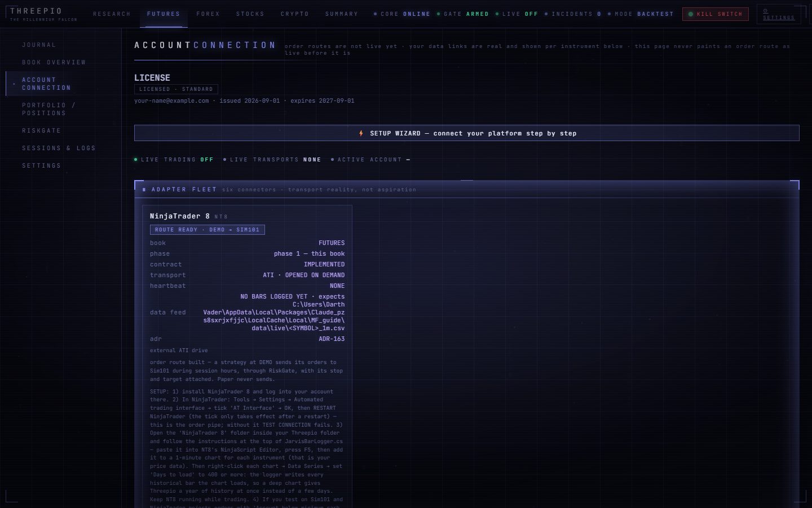Click the square marker beside Adapter Fleet
This screenshot has height=508, width=812.
(x=144, y=190)
